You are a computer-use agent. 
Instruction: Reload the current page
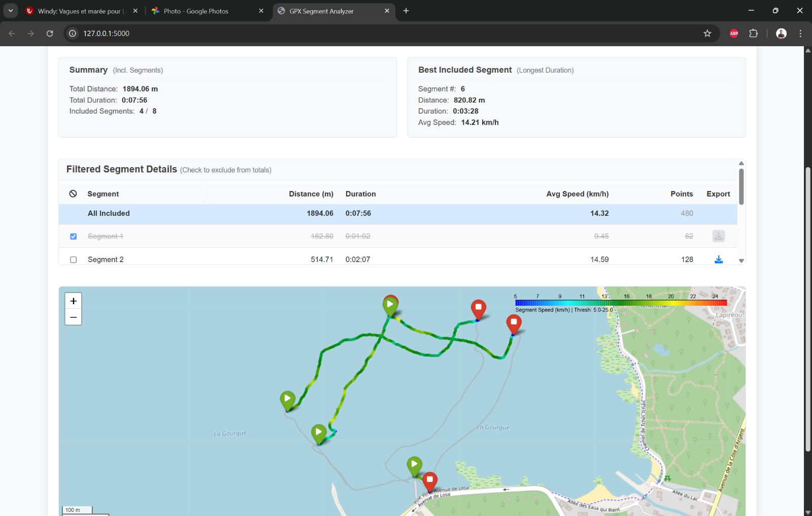pos(50,34)
